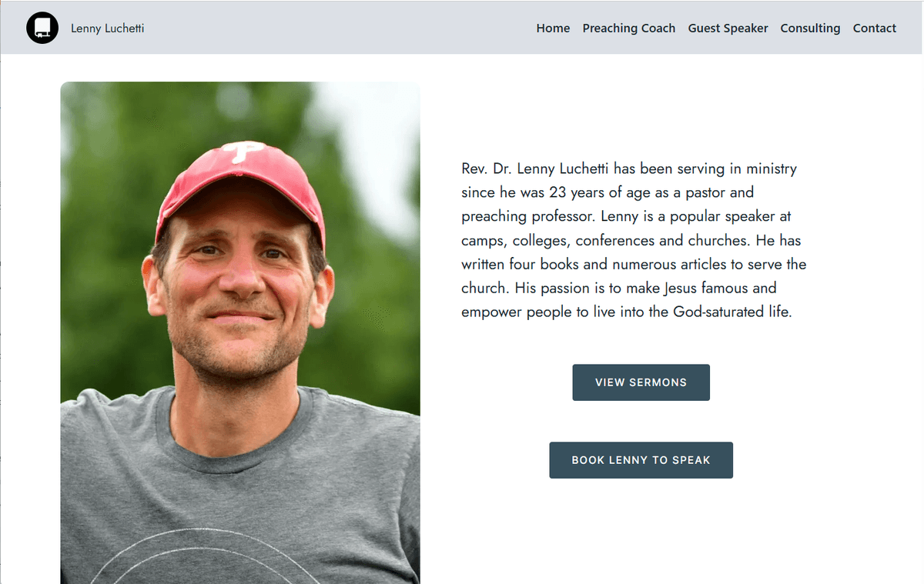
Task: Select Guest Speaker in the navigation
Action: pos(728,28)
